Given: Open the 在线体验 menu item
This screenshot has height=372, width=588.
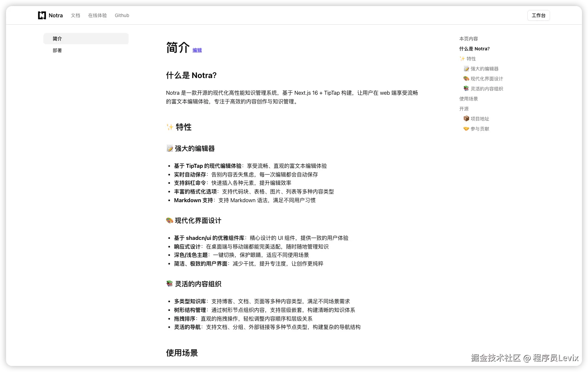Looking at the screenshot, I should 97,15.
